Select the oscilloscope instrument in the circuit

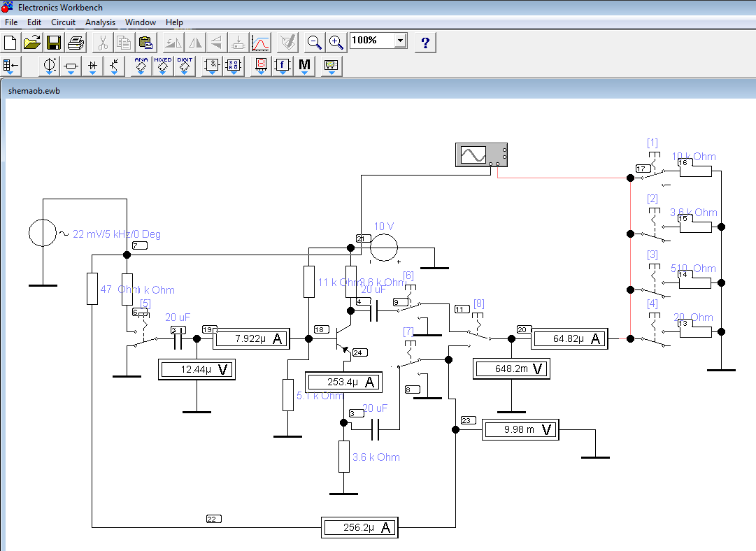[x=480, y=155]
